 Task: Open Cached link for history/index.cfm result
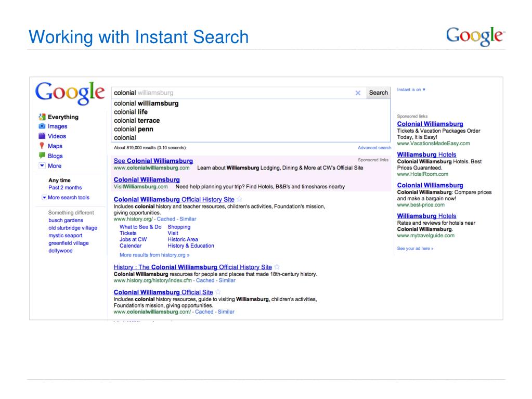pyautogui.click(x=205, y=280)
